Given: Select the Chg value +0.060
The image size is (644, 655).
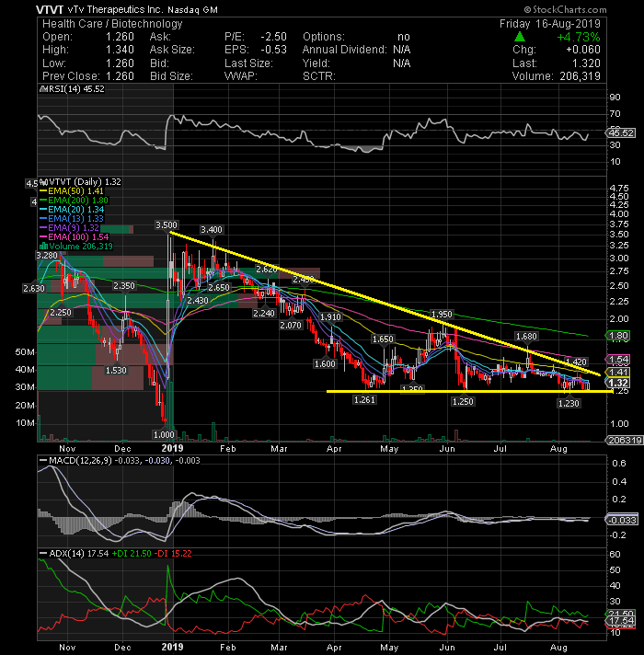Looking at the screenshot, I should point(583,50).
